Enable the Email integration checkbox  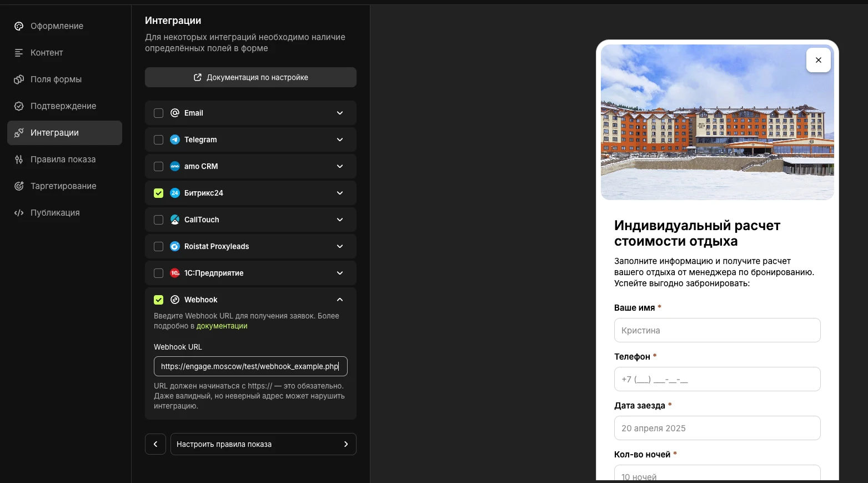coord(158,113)
